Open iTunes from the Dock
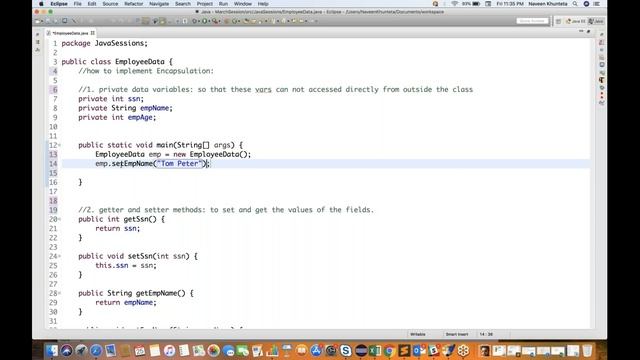The image size is (640, 360). coord(169,351)
